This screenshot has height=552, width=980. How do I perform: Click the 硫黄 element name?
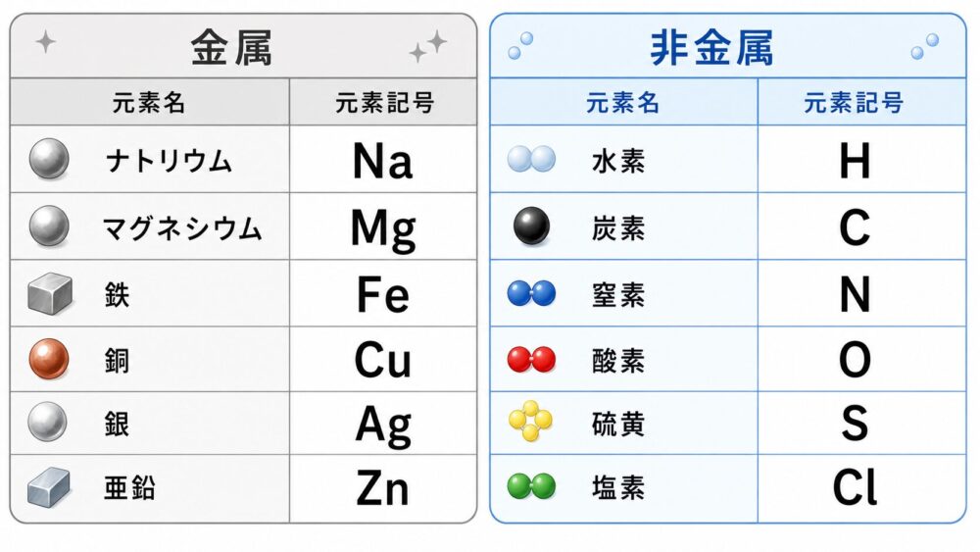click(x=618, y=425)
